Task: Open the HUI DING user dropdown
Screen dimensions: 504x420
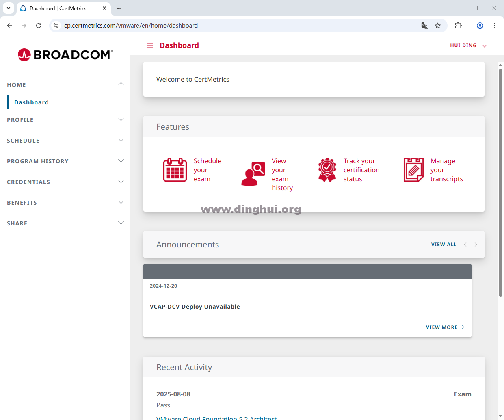Action: coord(468,45)
